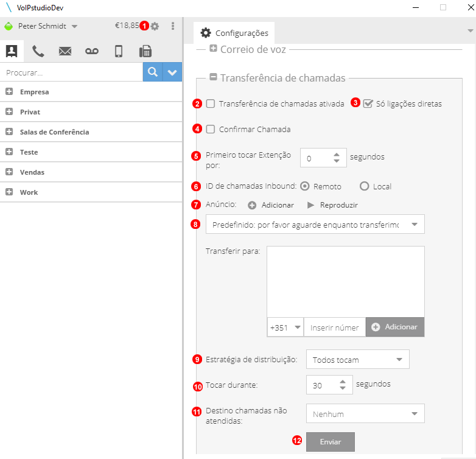Screen dimensions: 476x459
Task: Click the Procurar search field
Action: 71,72
